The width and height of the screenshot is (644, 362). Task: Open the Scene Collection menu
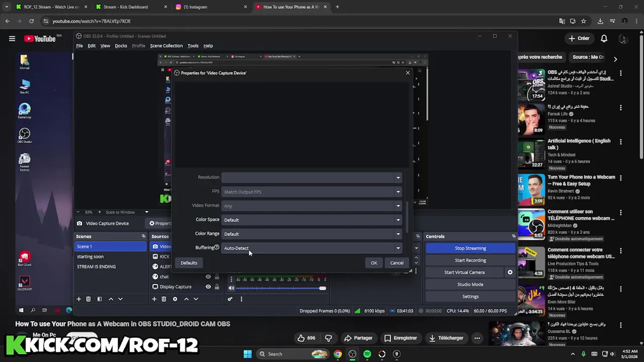coord(166,46)
